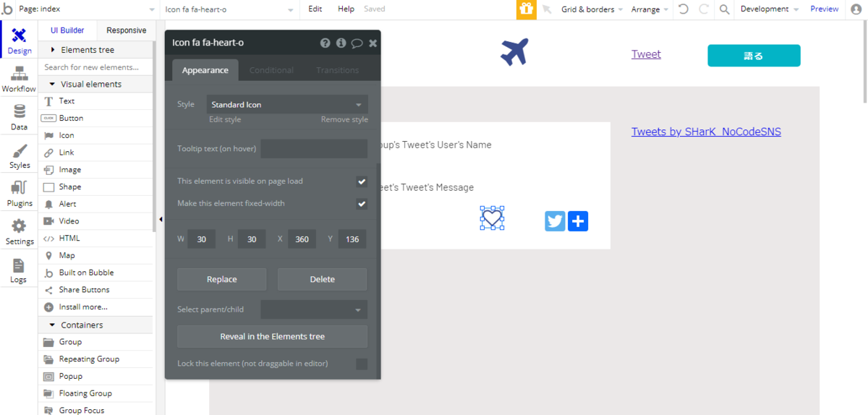Click the orange gift icon

(526, 9)
